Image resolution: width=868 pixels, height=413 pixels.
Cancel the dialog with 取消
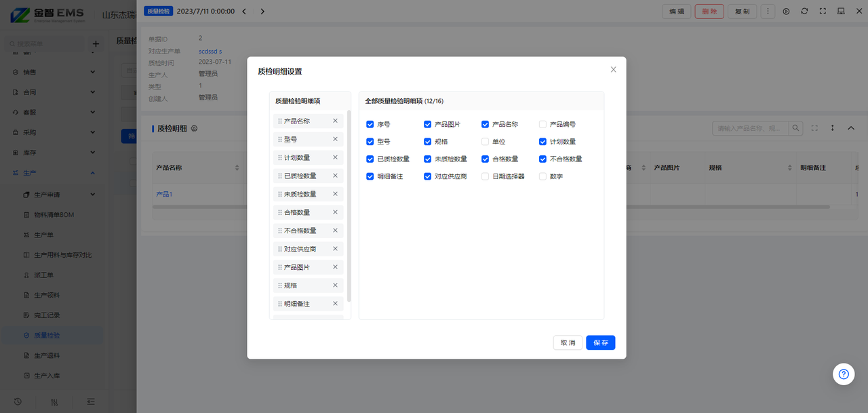coord(568,342)
